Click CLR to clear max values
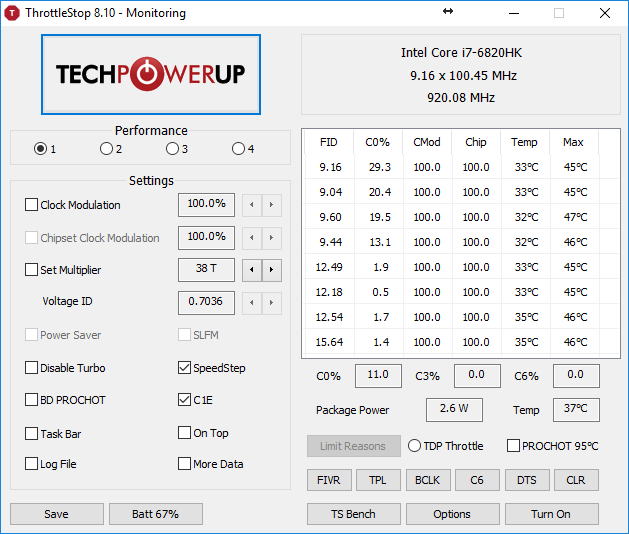Image resolution: width=629 pixels, height=534 pixels. (576, 480)
